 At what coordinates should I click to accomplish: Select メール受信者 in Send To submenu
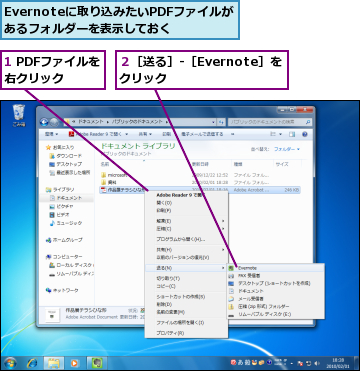[x=276, y=299]
